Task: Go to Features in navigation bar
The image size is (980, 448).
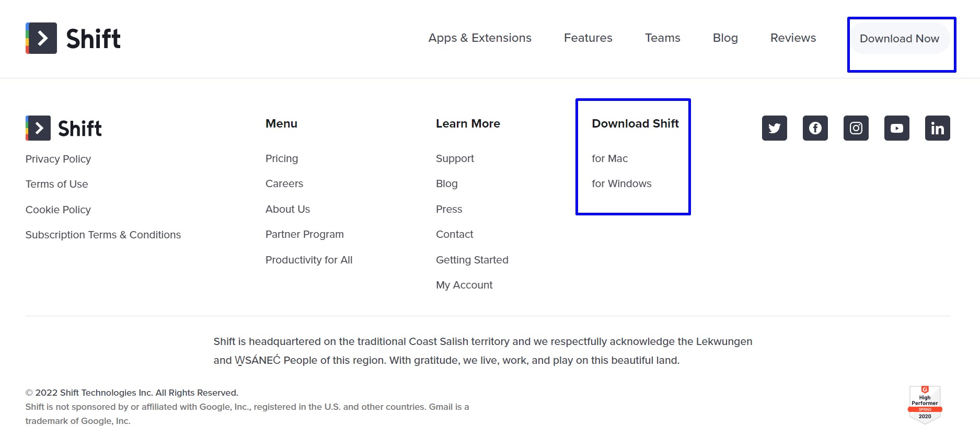Action: 587,38
